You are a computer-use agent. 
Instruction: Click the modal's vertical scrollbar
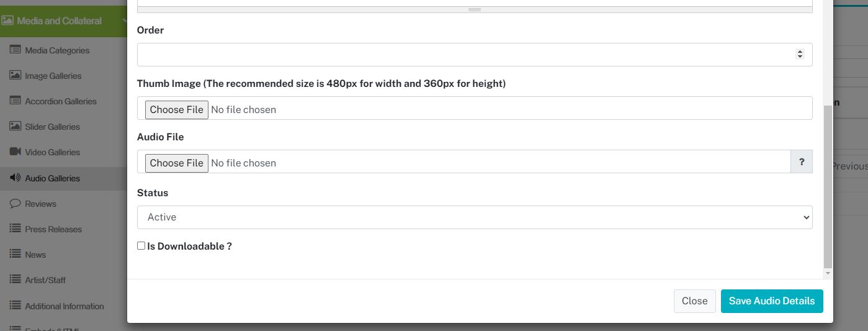(x=828, y=186)
